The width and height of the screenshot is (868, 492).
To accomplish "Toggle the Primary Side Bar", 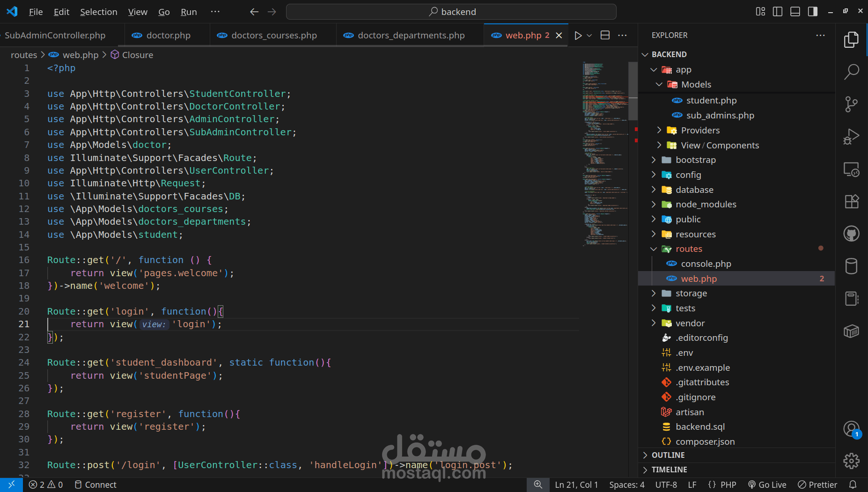I will [x=778, y=12].
